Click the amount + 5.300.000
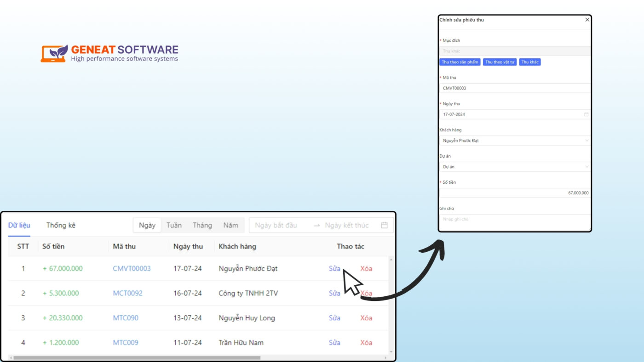Viewport: 644px width, 362px height. point(61,293)
